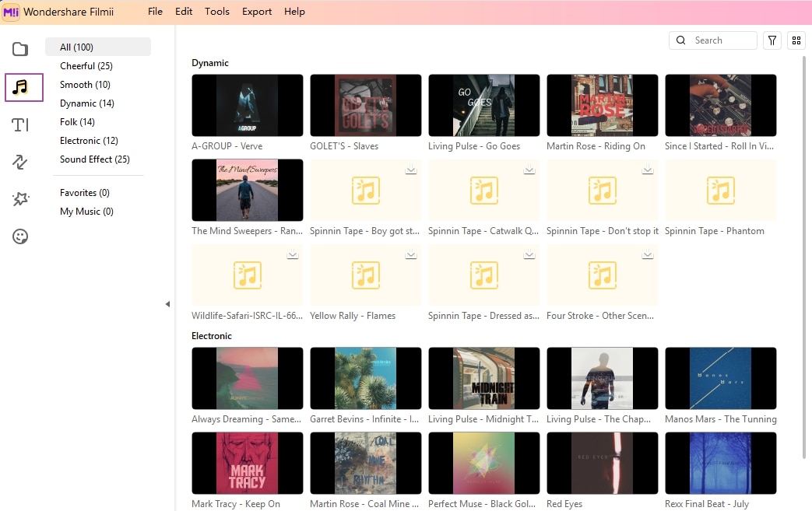Open the Tools menu
Viewport: 812px width, 511px height.
coord(217,12)
